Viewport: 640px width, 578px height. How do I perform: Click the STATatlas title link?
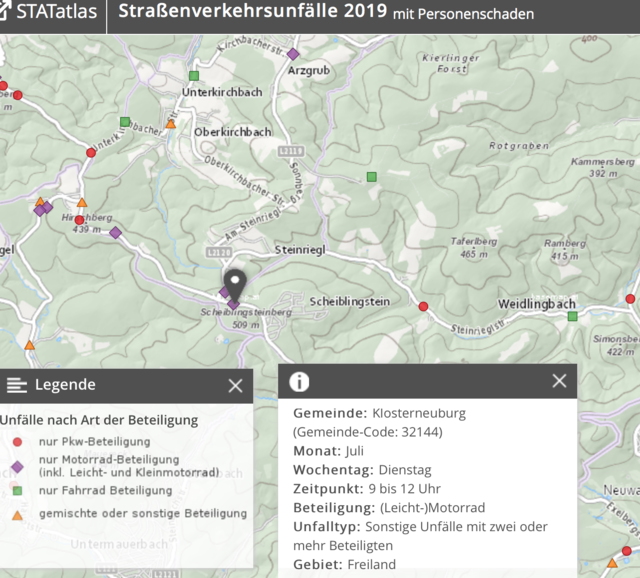point(57,11)
